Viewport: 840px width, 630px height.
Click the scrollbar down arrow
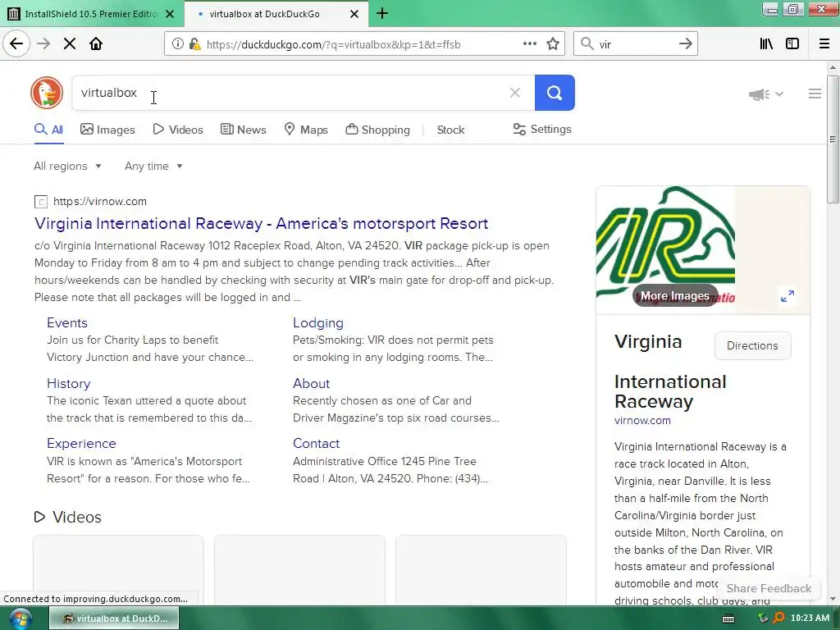click(833, 599)
